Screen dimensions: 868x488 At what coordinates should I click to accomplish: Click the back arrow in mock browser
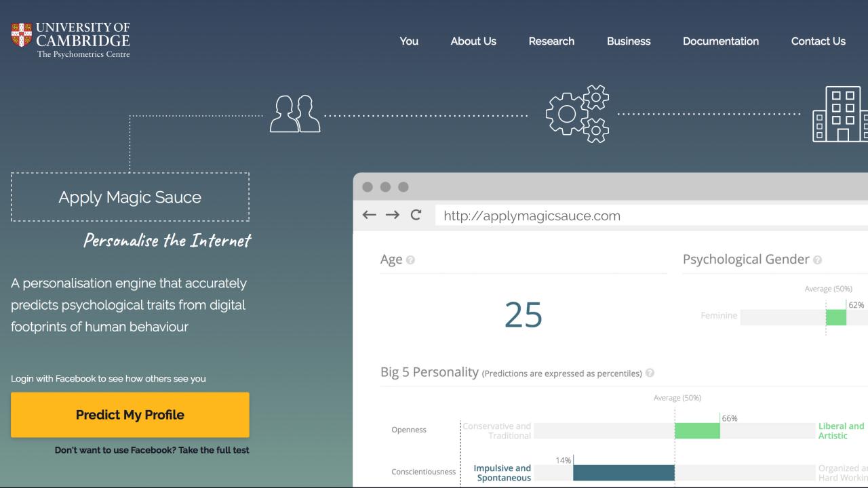tap(369, 215)
